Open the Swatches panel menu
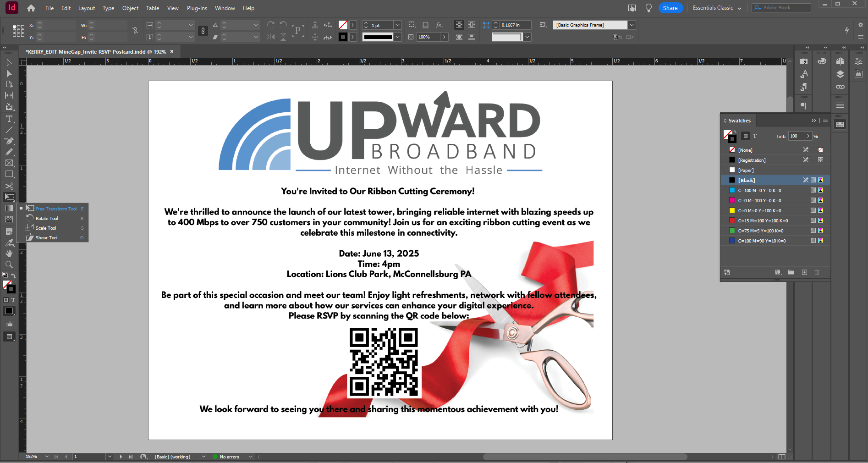 tap(825, 121)
